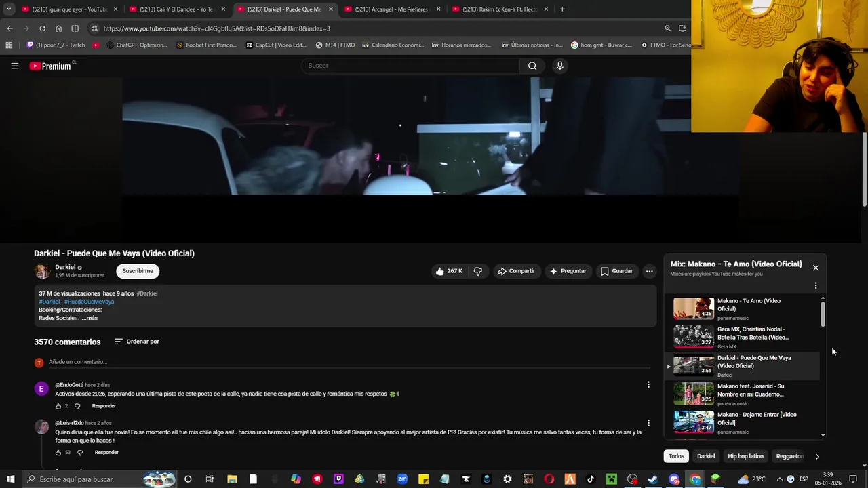Viewport: 868px width, 488px height.
Task: Open pooh7_7 Twitch bookmark
Action: pos(56,45)
